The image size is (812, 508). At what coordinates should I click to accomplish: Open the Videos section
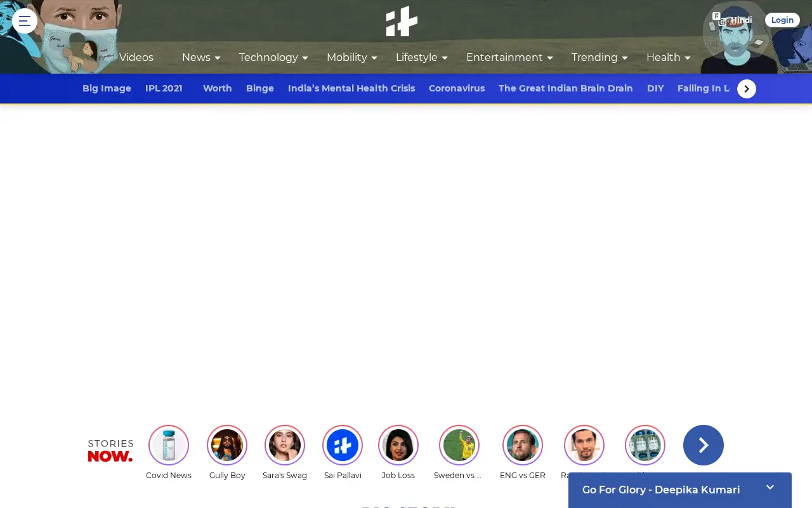tap(136, 57)
